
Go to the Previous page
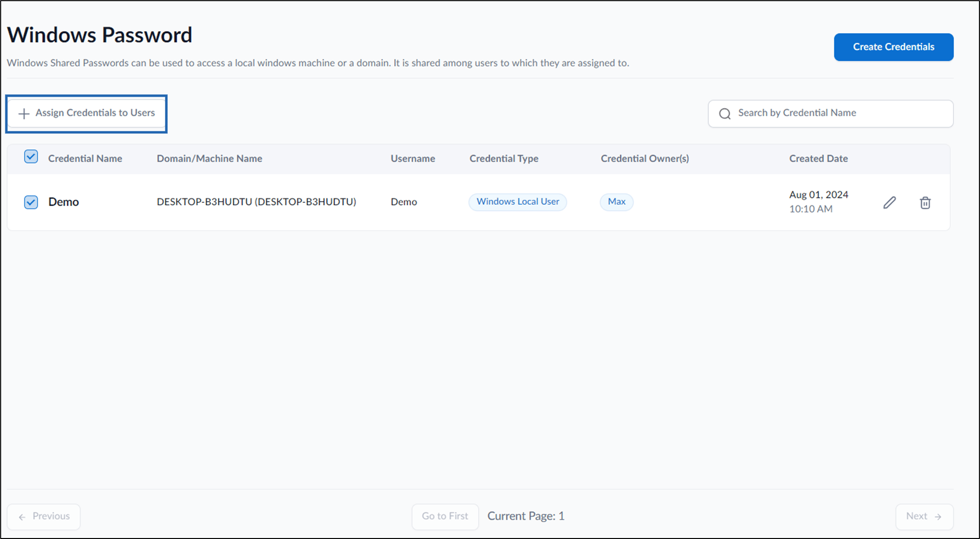[x=44, y=517]
